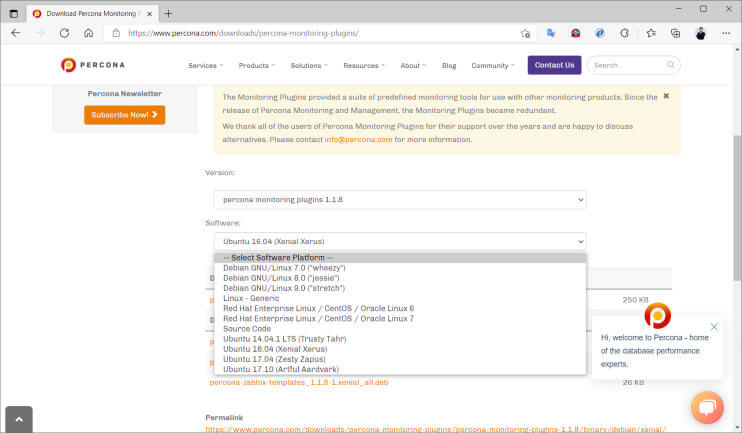
Task: Open the orange live chat bubble
Action: (707, 407)
